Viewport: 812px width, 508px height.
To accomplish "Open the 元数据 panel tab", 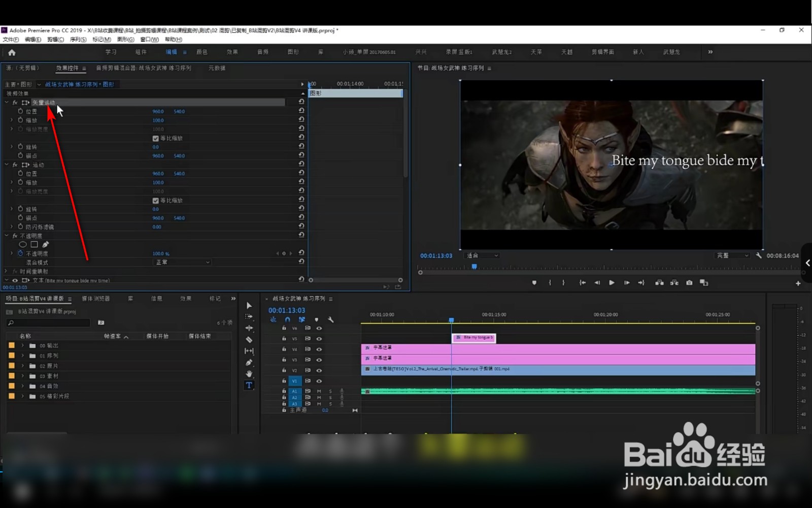I will tap(217, 68).
